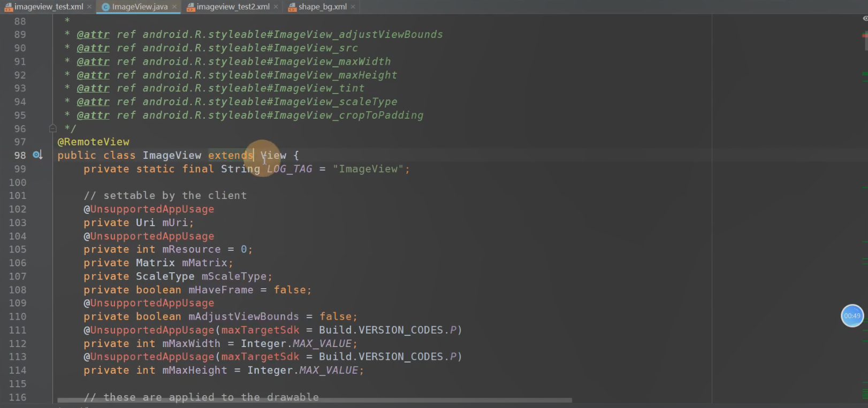Click the mScaleType field name

tap(234, 276)
